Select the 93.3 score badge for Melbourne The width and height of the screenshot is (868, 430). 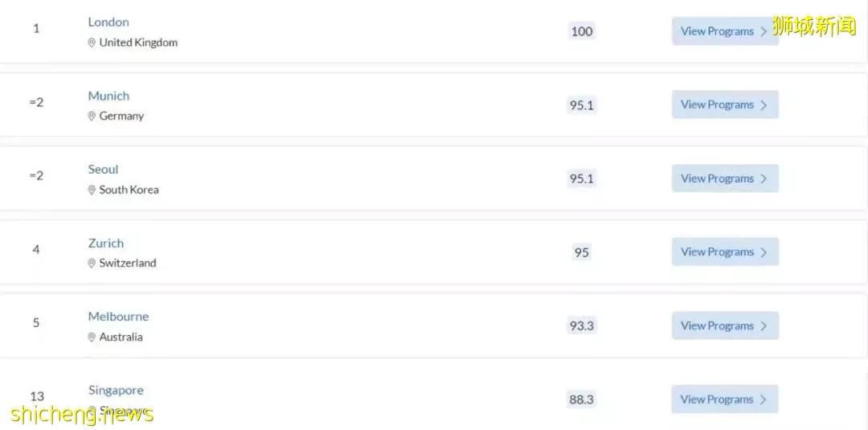[x=582, y=326]
